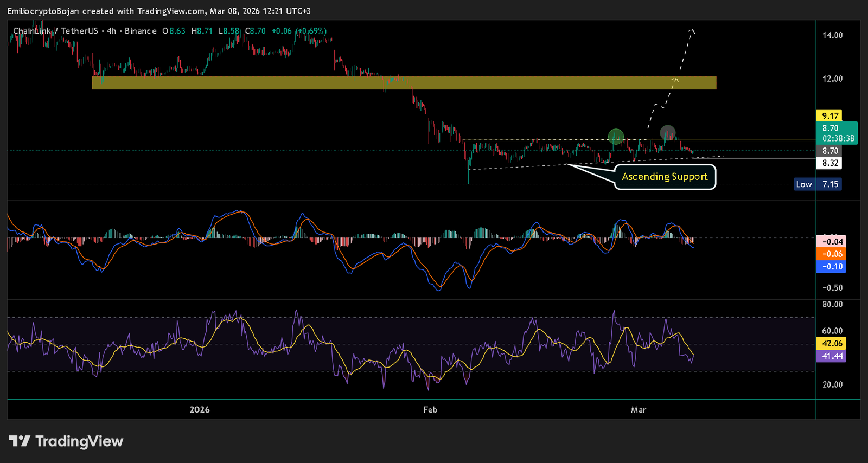The width and height of the screenshot is (868, 463).
Task: Click the purple 41.44 RSI value label
Action: [831, 356]
